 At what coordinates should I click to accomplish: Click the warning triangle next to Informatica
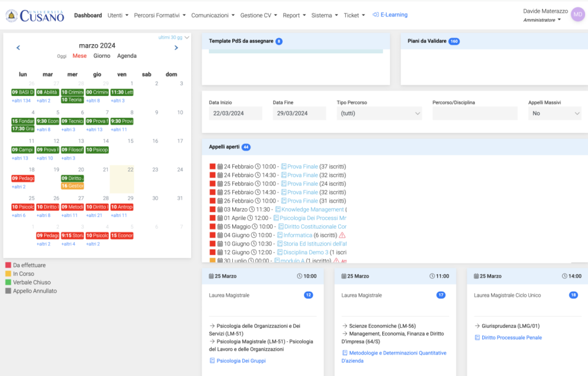342,235
